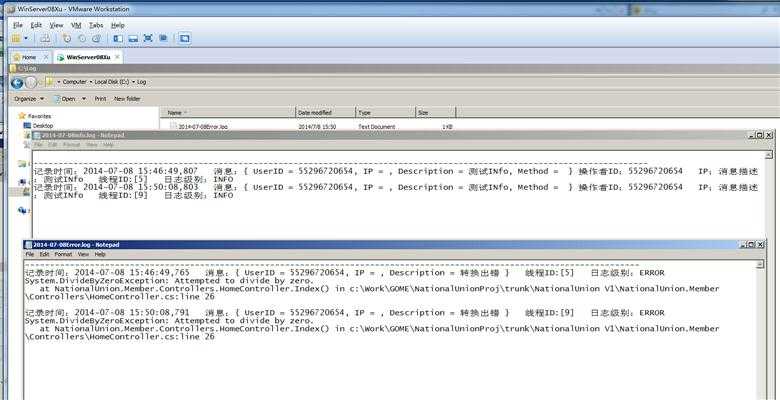Expand the arrow next to Open button
Screen dimensions: 780x400
coord(84,99)
